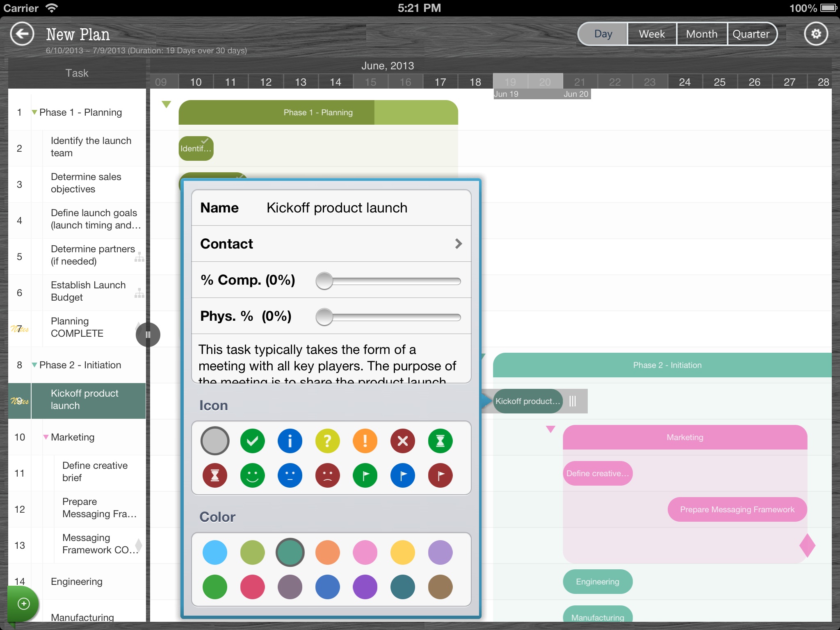Tap the green add task button
Image resolution: width=840 pixels, height=630 pixels.
point(24,603)
